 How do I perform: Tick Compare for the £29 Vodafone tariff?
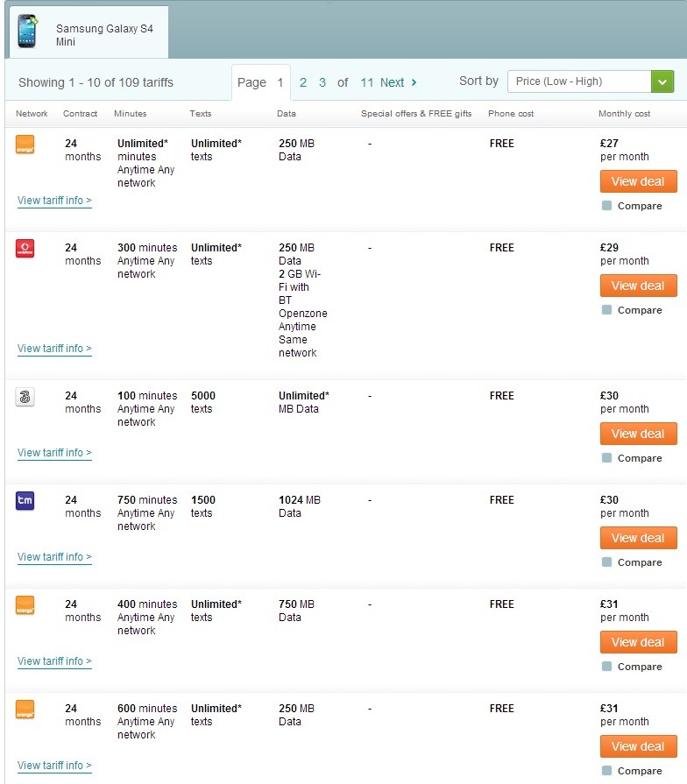point(606,310)
